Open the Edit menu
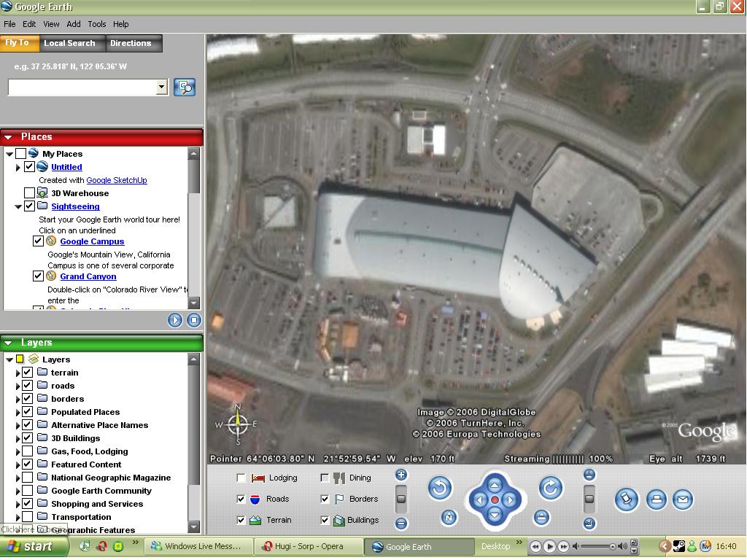 click(29, 24)
